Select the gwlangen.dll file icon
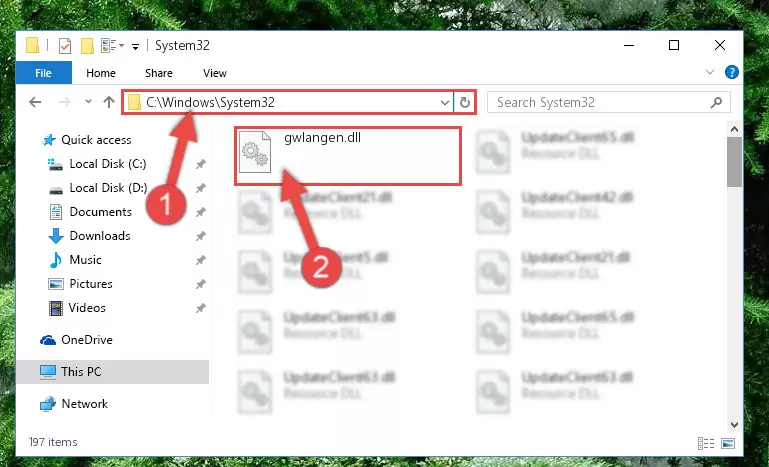 (x=255, y=152)
